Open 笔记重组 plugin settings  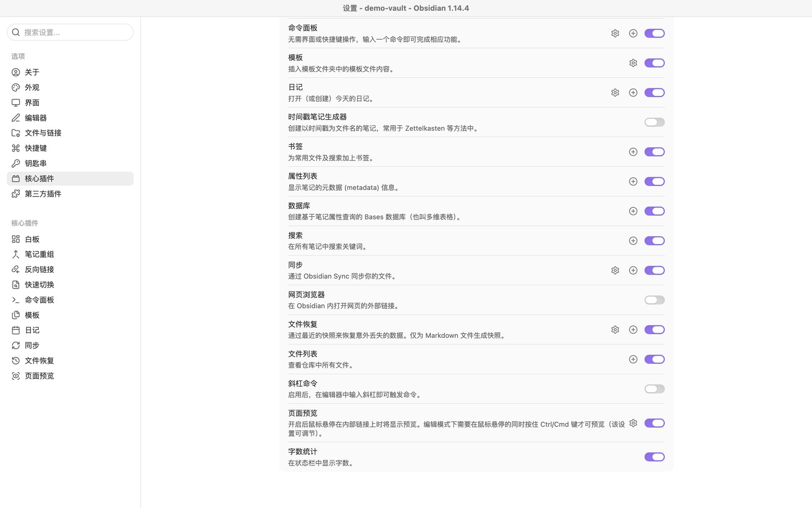click(70, 255)
